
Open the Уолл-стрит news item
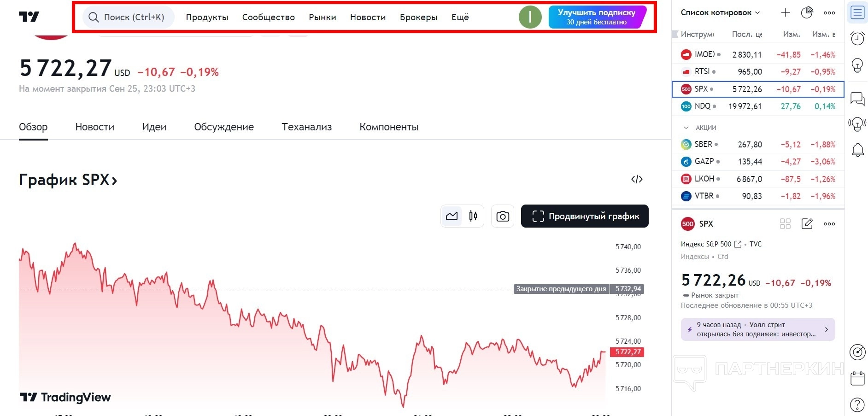tap(758, 329)
